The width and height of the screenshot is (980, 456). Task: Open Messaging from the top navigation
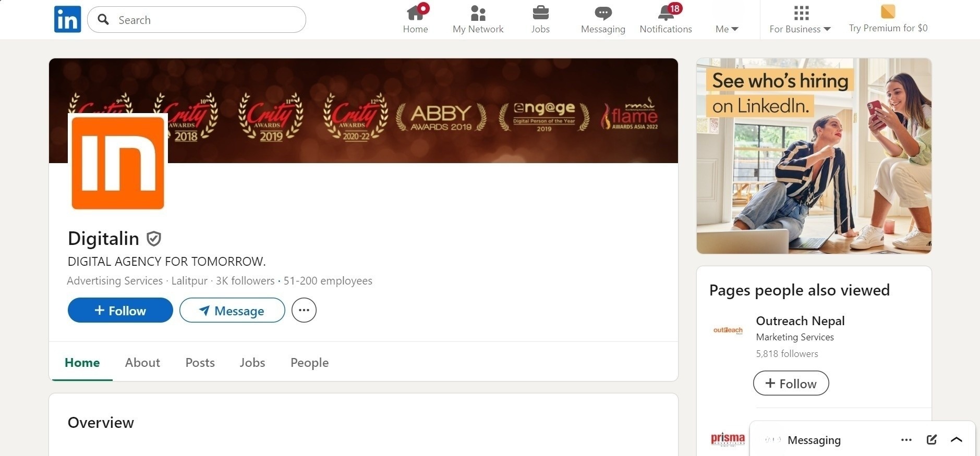click(603, 19)
